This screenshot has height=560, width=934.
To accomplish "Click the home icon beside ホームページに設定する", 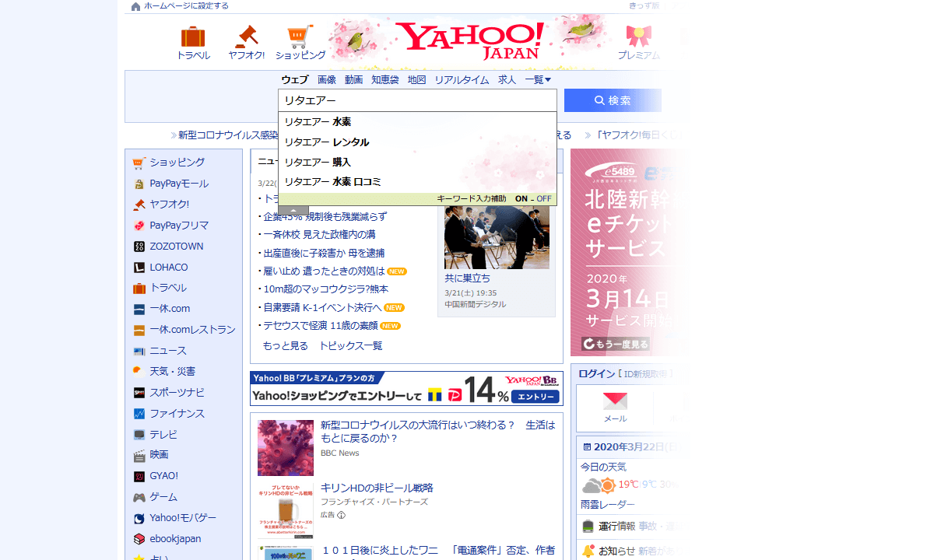I will (136, 6).
